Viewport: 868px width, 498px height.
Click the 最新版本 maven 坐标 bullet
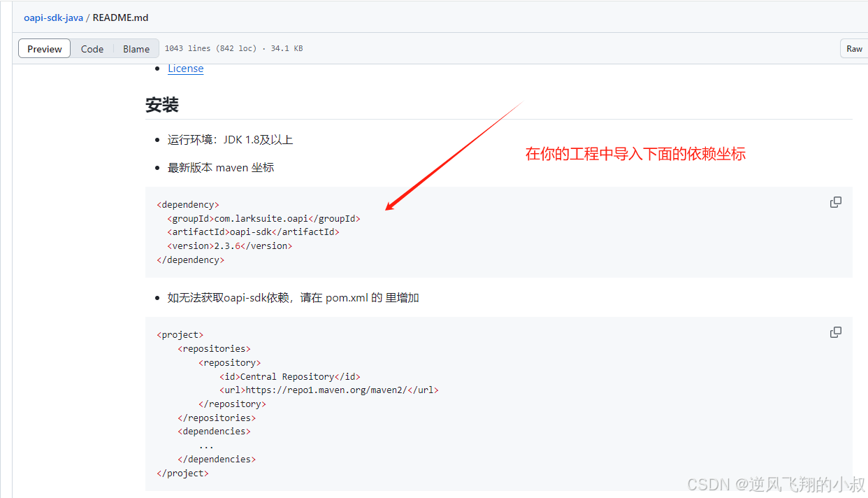click(x=221, y=168)
